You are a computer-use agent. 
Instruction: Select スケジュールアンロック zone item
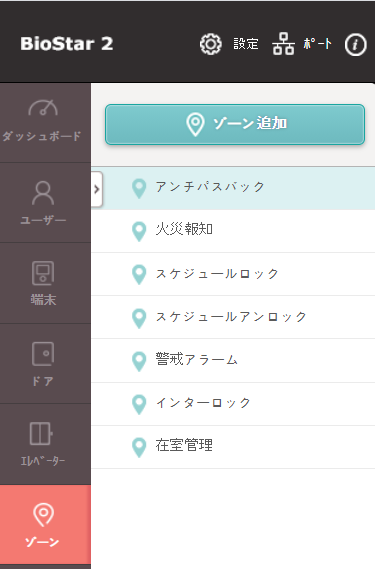point(233,317)
